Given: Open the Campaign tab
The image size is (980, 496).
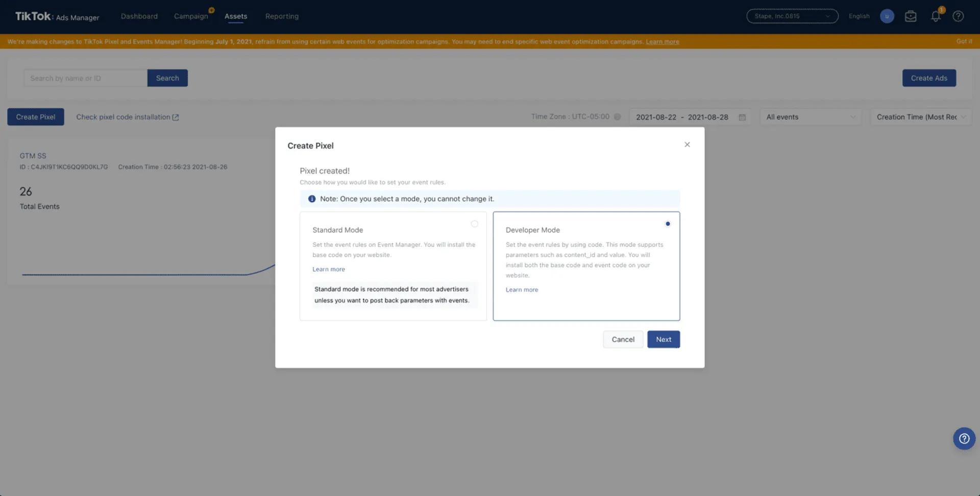Looking at the screenshot, I should 191,16.
